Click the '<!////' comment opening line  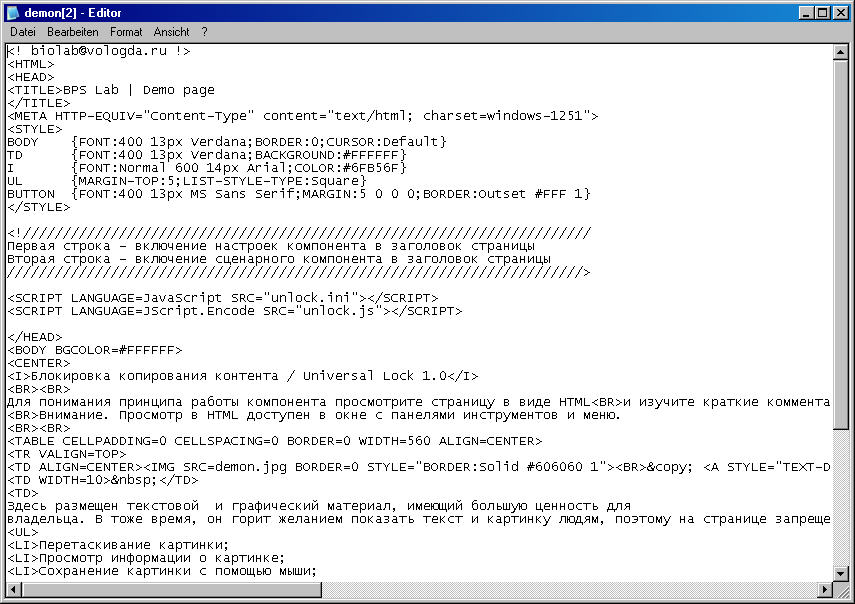coord(299,233)
